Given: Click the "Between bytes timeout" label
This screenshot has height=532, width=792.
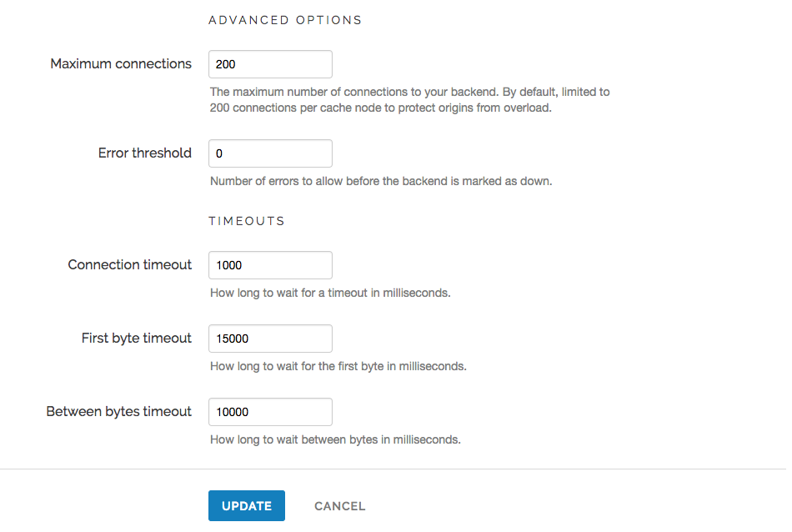Looking at the screenshot, I should coord(119,412).
